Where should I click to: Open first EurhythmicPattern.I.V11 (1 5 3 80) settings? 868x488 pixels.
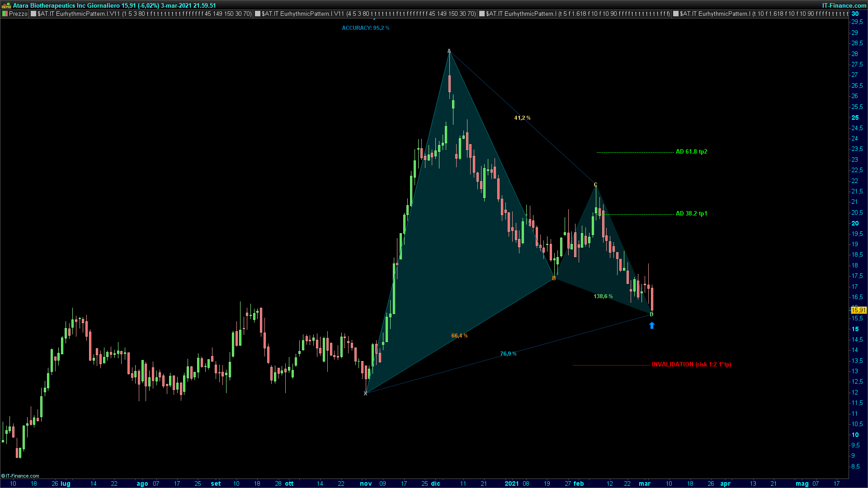coord(144,14)
